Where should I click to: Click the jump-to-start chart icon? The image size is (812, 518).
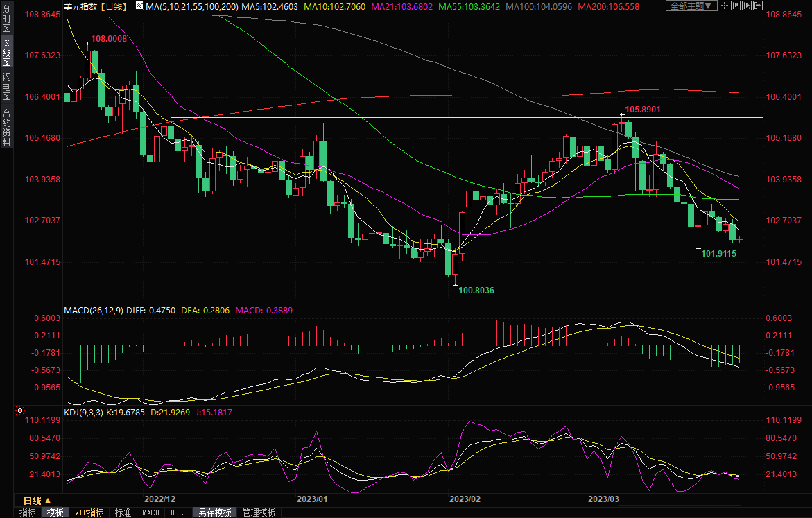pos(736,6)
